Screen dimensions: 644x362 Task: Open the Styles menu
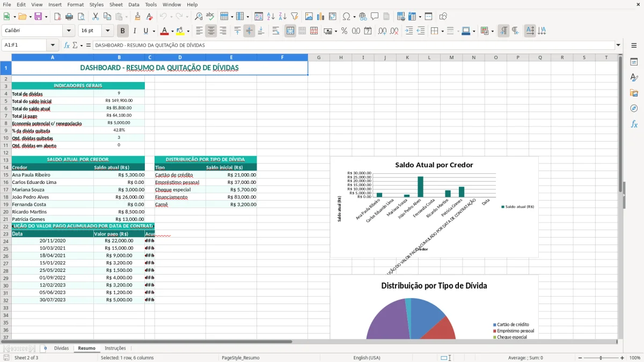click(x=97, y=4)
